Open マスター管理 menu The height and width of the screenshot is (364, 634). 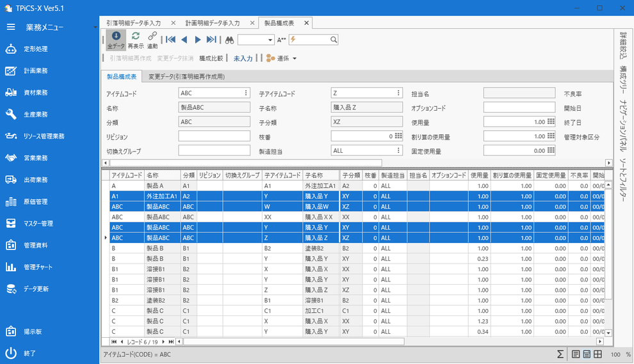pyautogui.click(x=38, y=223)
